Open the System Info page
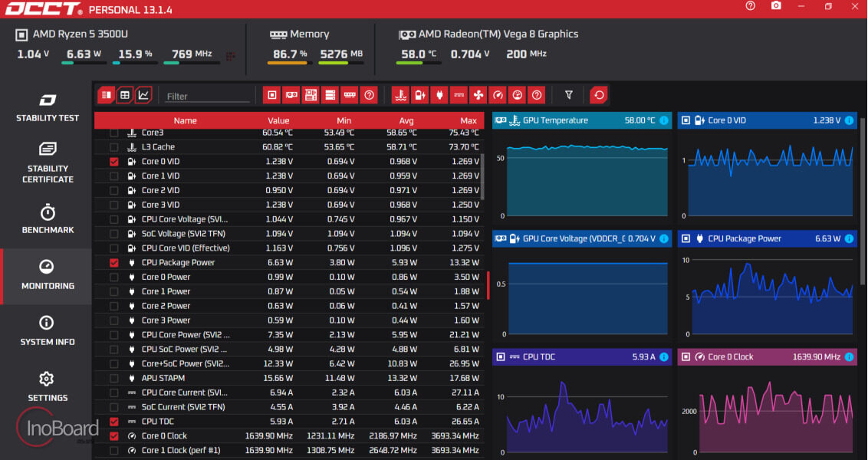Viewport: 868px width, 460px height. 47,331
